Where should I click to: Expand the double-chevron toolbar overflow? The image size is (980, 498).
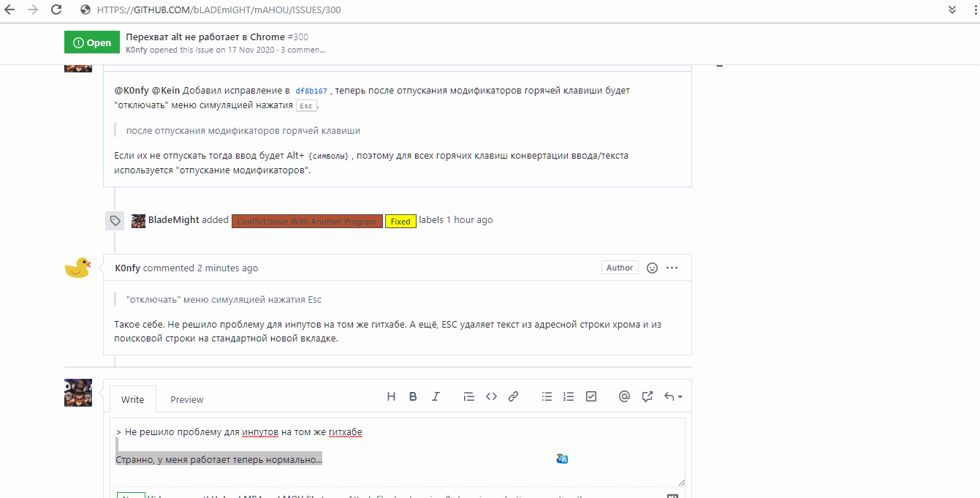click(x=952, y=10)
